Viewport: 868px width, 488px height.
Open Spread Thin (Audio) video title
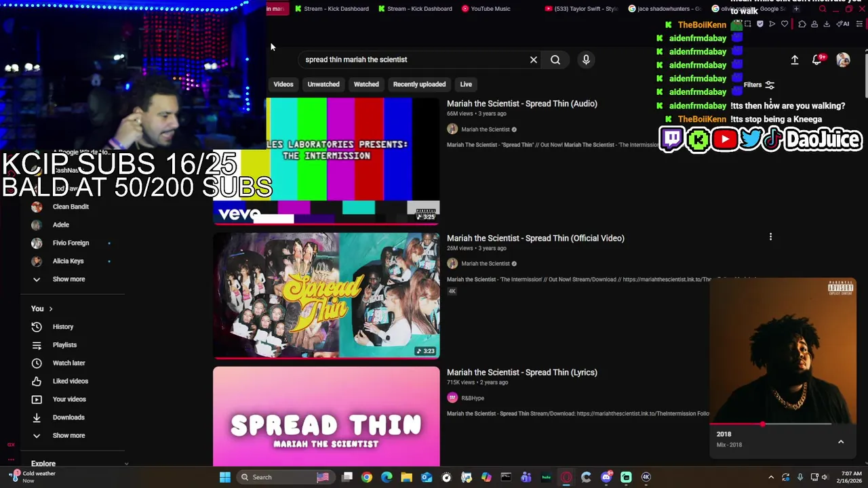[x=522, y=104]
